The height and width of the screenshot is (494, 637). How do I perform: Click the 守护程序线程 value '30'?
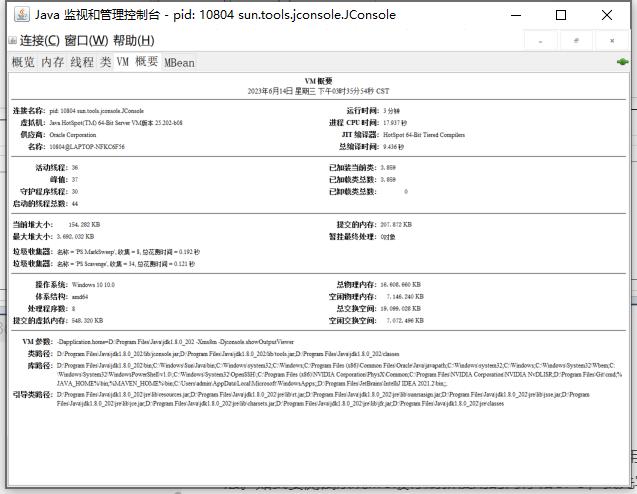coord(75,192)
